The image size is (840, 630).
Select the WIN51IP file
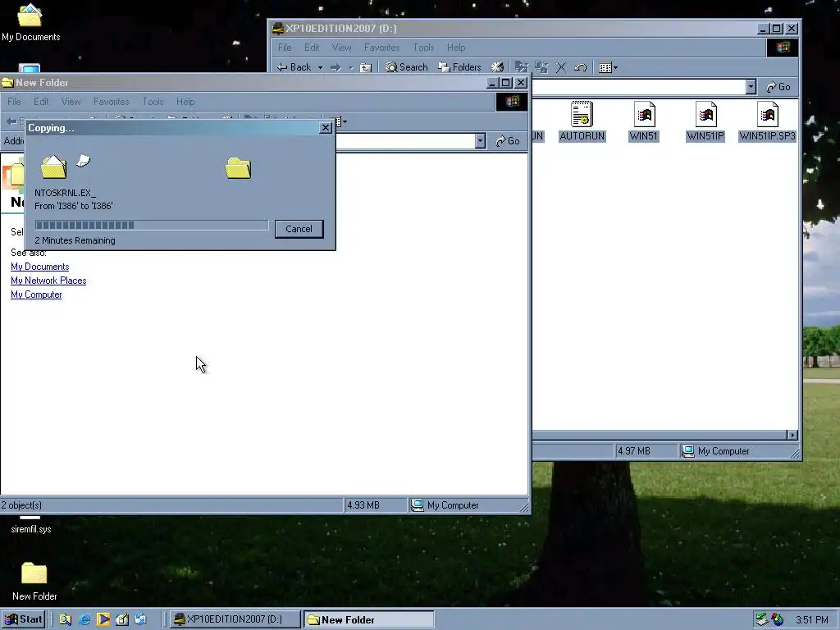(x=705, y=121)
